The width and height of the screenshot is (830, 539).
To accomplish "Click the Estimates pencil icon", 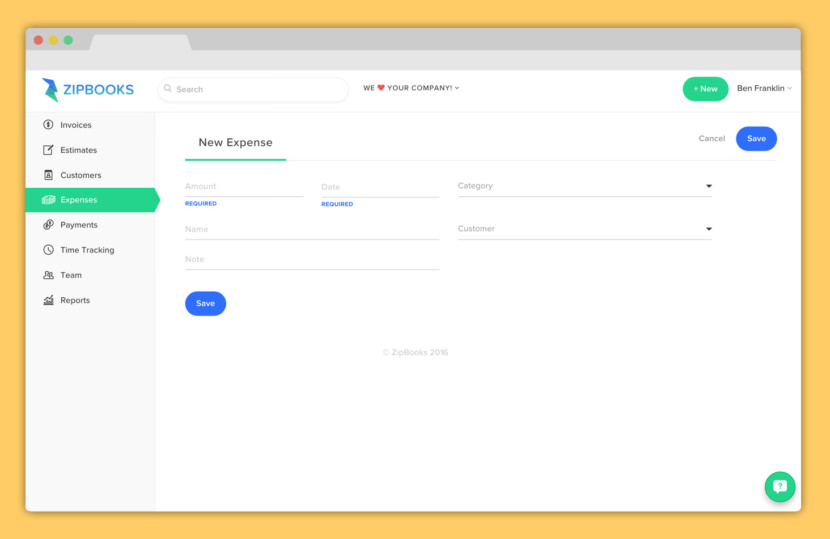I will (x=48, y=150).
